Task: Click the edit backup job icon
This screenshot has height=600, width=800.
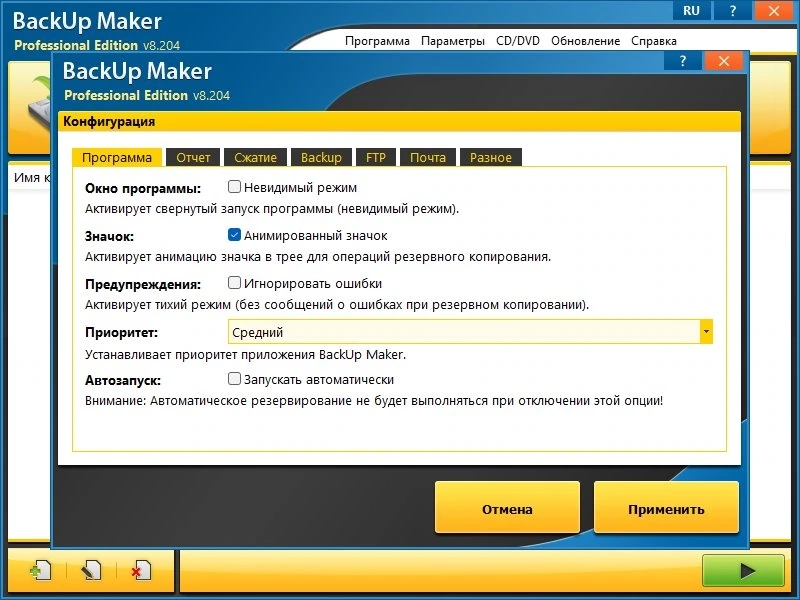Action: point(91,570)
